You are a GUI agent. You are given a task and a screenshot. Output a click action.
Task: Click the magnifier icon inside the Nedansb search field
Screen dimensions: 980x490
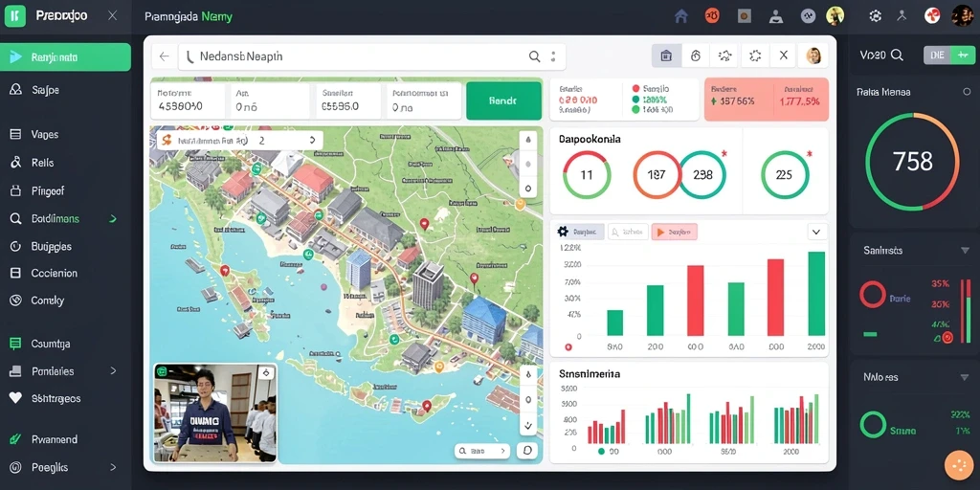pyautogui.click(x=534, y=56)
